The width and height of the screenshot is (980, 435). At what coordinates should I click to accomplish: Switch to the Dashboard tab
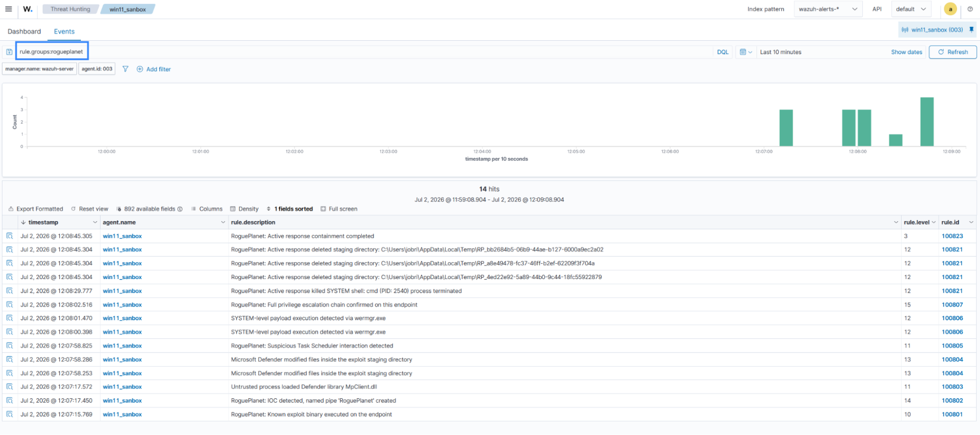[25, 31]
